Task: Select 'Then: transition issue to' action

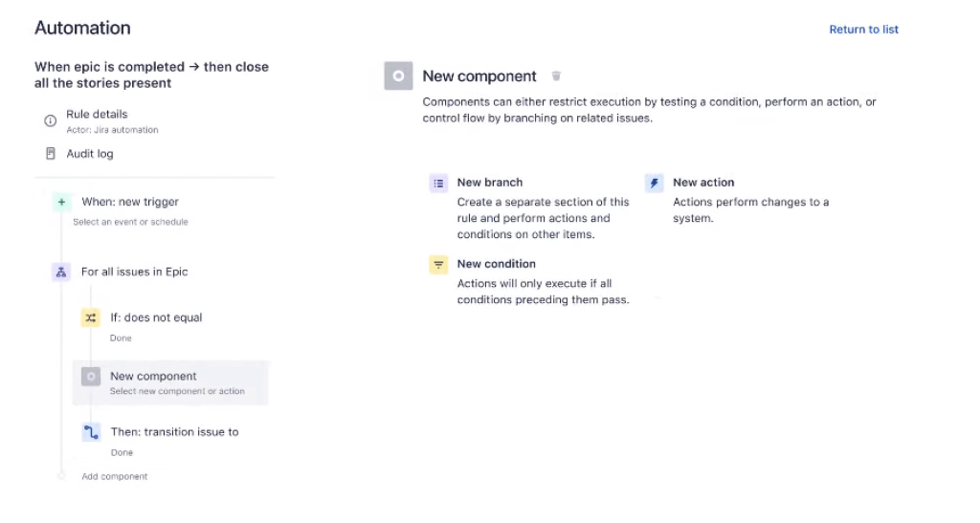Action: 174,432
